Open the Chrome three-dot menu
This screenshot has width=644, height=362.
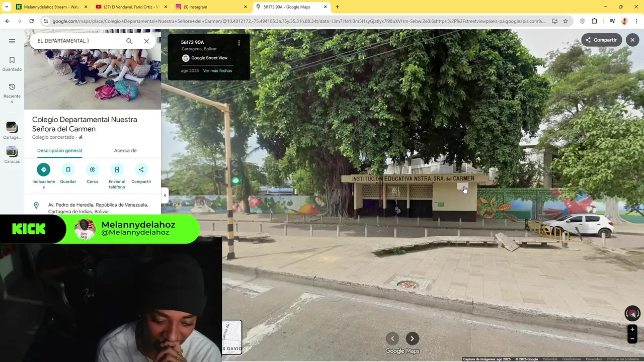(x=637, y=21)
